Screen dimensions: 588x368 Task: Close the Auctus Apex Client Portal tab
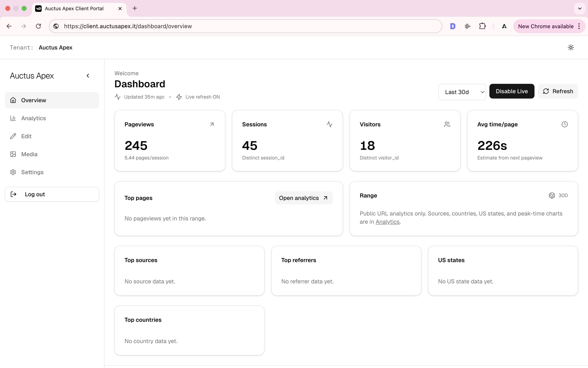pyautogui.click(x=120, y=9)
